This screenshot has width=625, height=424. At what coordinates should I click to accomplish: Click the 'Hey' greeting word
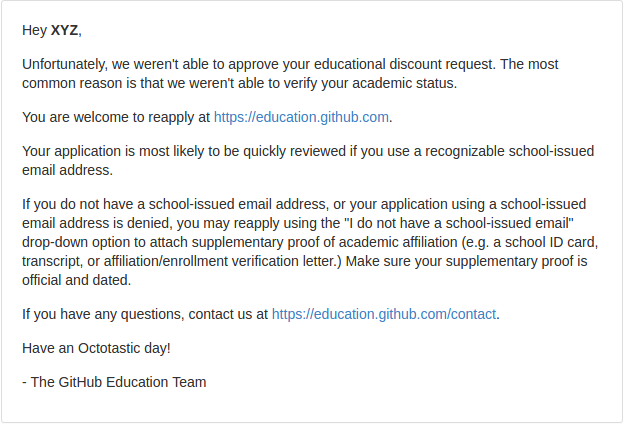[x=35, y=30]
